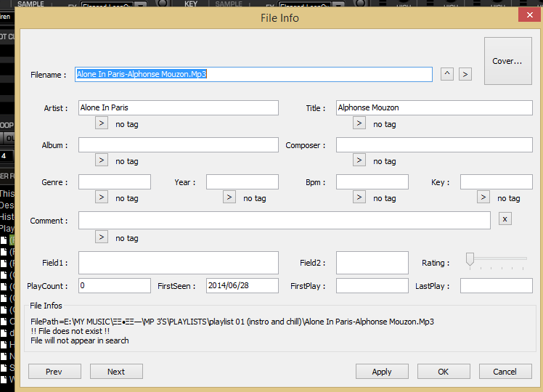Click the tag arrow button under Year
The height and width of the screenshot is (392, 543).
[229, 197]
